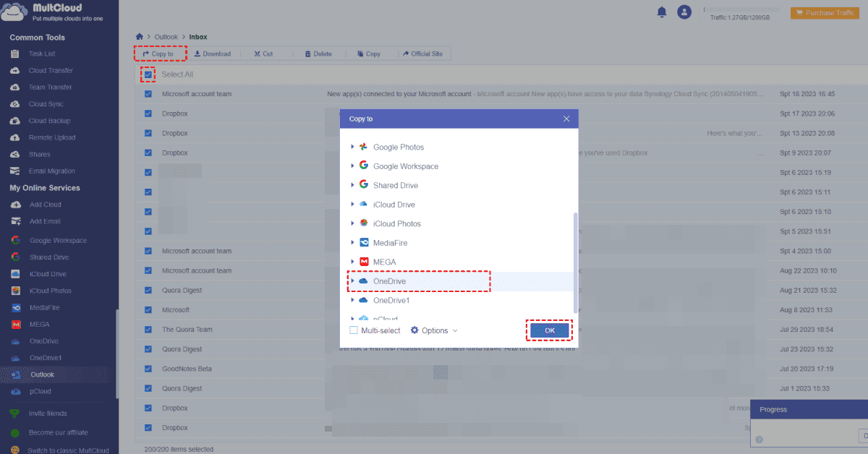Viewport: 868px width, 454px height.
Task: Open Shares in sidebar
Action: [40, 154]
